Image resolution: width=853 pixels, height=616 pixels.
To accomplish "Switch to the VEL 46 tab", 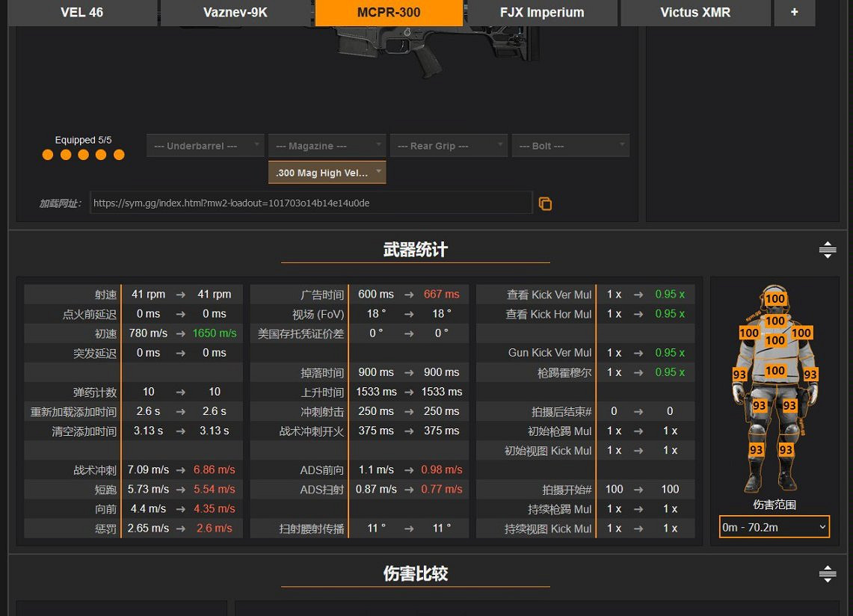I will pyautogui.click(x=82, y=13).
